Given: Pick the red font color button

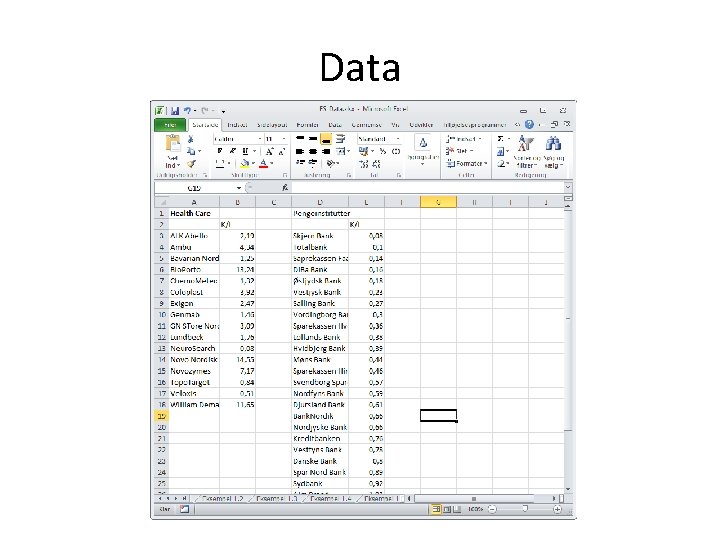Looking at the screenshot, I should (x=263, y=163).
